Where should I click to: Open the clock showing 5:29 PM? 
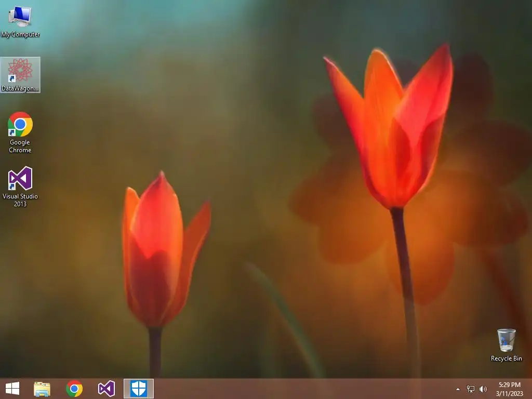click(510, 389)
